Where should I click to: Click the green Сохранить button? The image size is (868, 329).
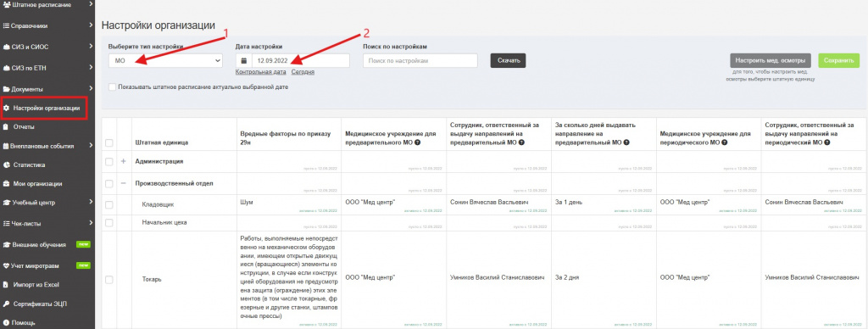[838, 60]
